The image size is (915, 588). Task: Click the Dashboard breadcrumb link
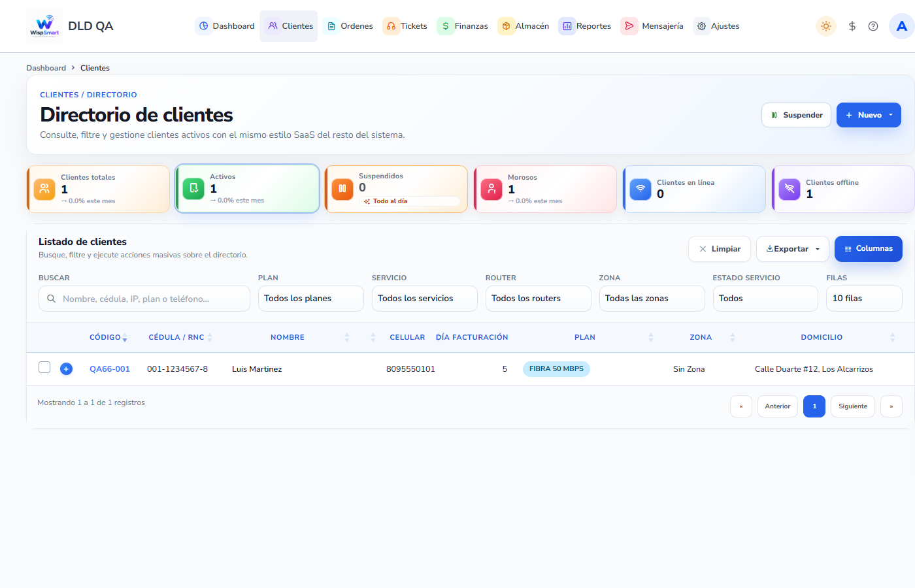click(46, 68)
